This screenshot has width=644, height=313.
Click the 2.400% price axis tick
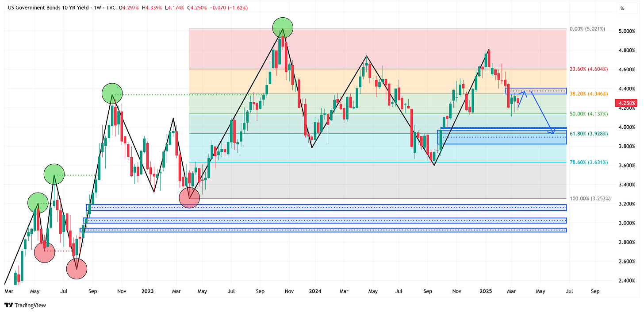[x=628, y=281]
